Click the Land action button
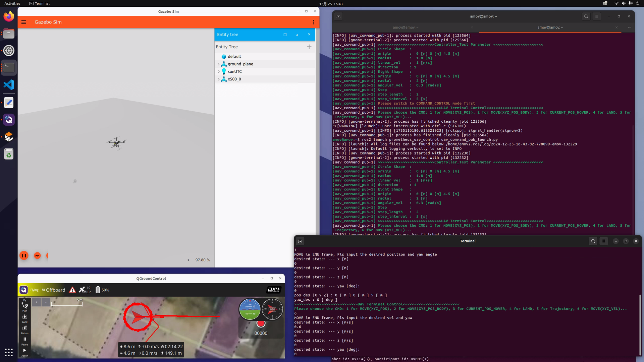 click(24, 318)
